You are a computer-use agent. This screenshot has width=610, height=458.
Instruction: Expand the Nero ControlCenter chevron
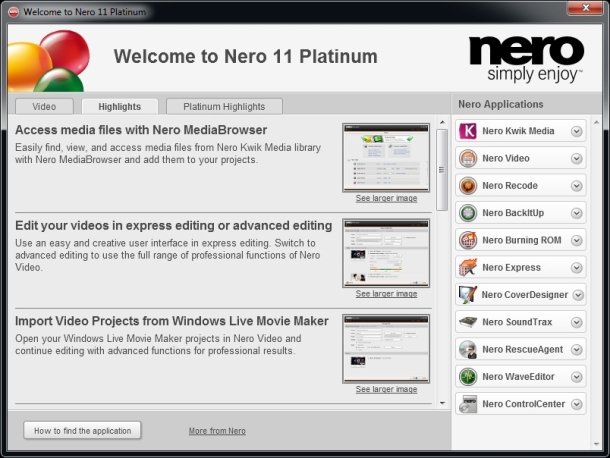(577, 404)
